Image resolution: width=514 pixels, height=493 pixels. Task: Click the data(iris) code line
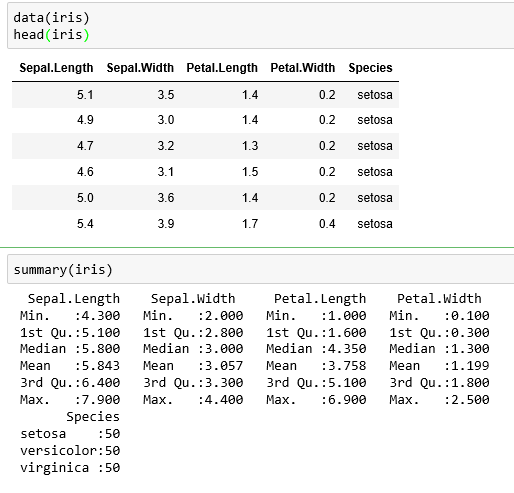[x=51, y=18]
